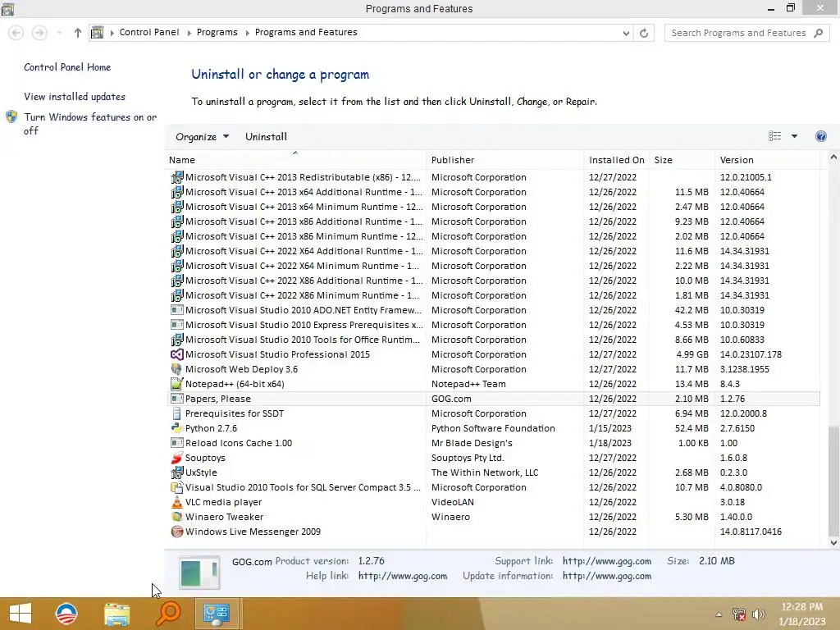Click the Reload Icons Cache 1.00 icon
840x630 pixels.
click(177, 443)
